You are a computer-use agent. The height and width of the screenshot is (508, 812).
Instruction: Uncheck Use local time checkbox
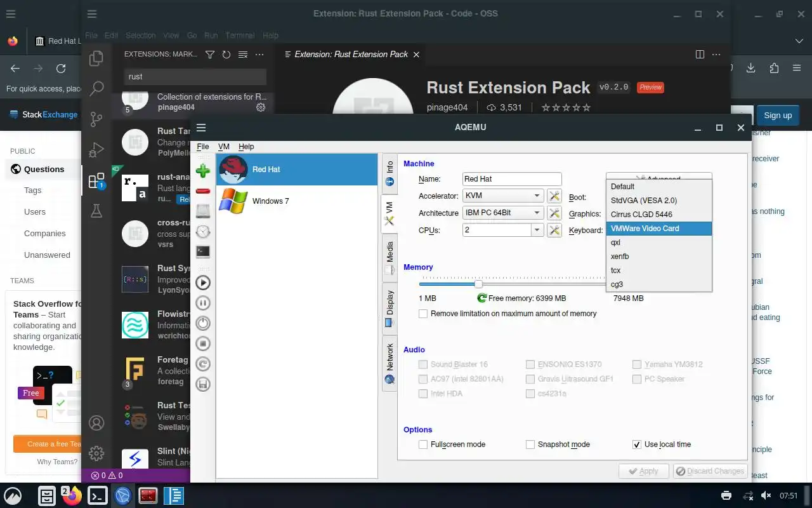coord(637,444)
